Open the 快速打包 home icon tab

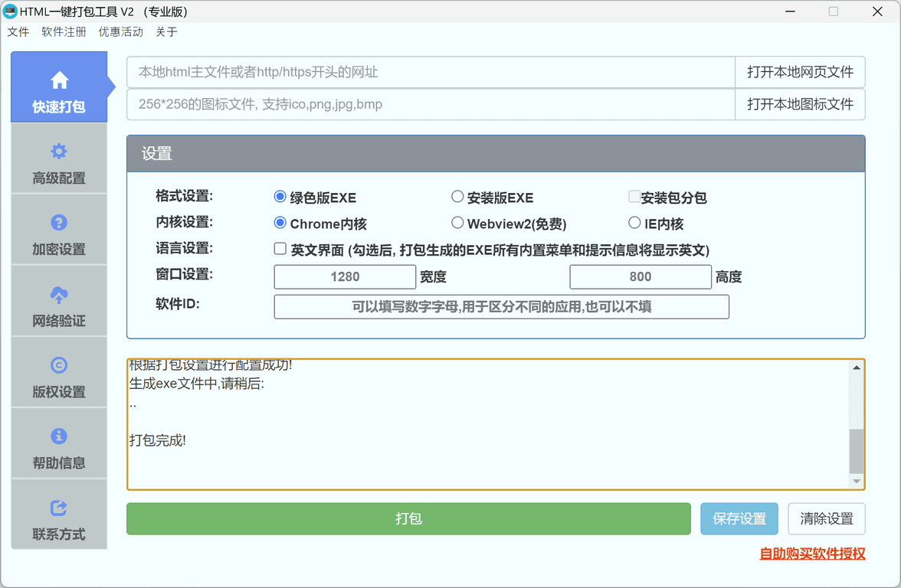(x=59, y=87)
